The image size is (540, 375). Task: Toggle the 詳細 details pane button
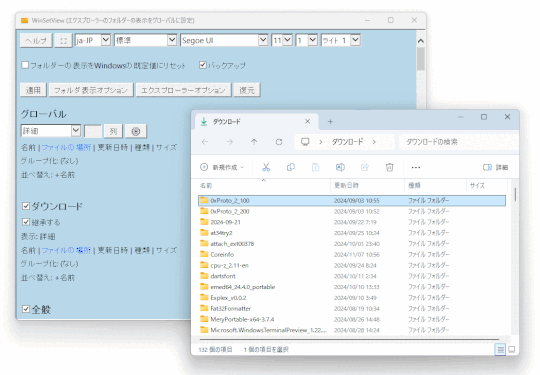495,167
